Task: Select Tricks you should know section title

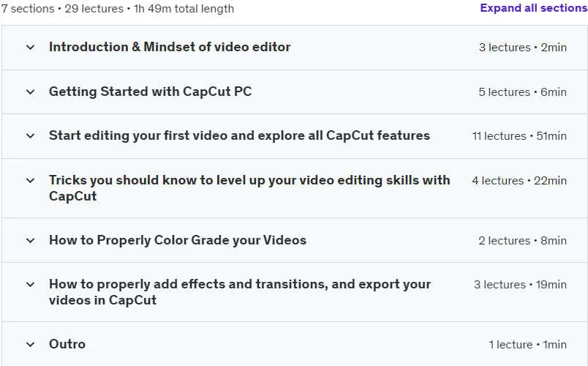Action: coord(249,188)
